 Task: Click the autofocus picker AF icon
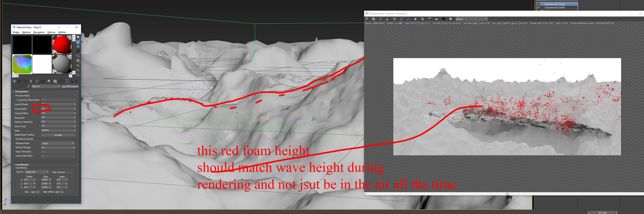point(408,19)
